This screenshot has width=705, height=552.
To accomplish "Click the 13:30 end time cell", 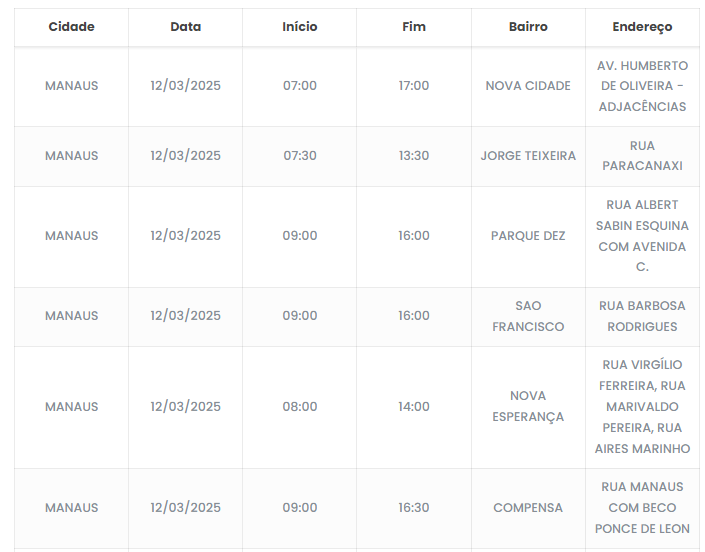I will pyautogui.click(x=413, y=156).
